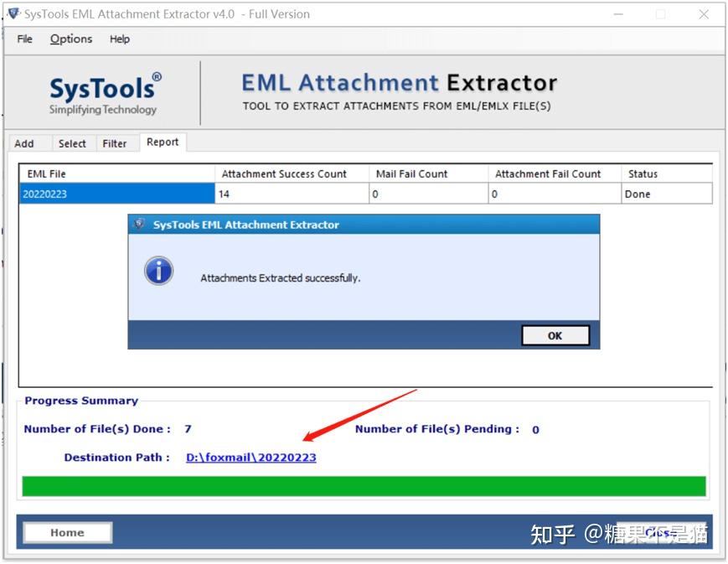Switch to the Filter tab
This screenshot has height=564, width=728.
116,143
